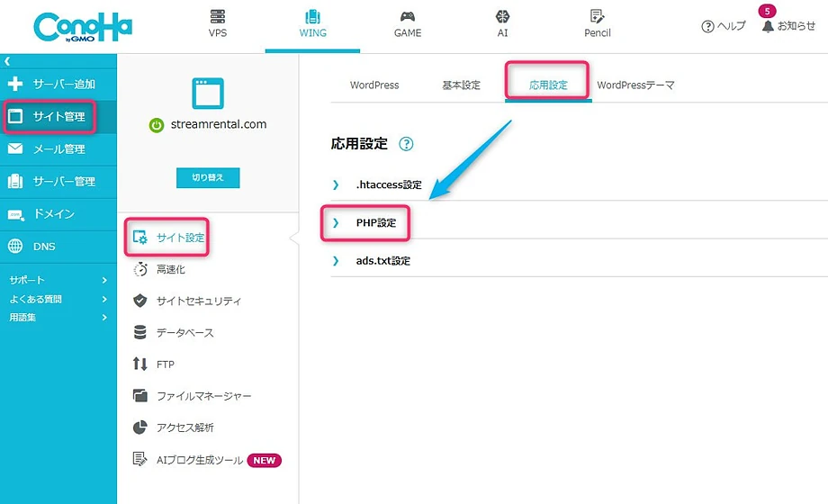Open the VPS server icon
Image resolution: width=828 pixels, height=504 pixels.
click(x=218, y=16)
